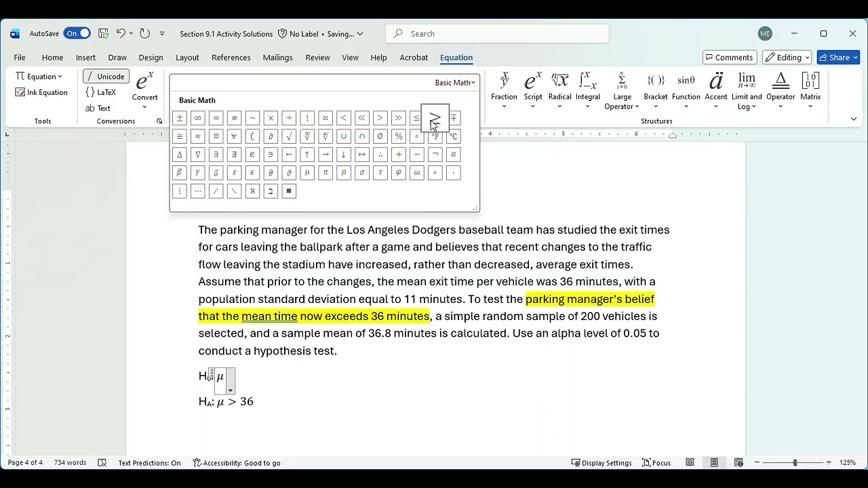Open the Bracket structures dropdown
Screen dimensions: 868x488
(x=656, y=91)
